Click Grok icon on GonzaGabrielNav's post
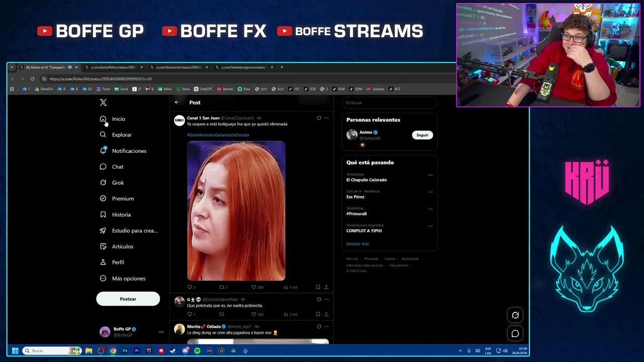This screenshot has width=644, height=362. pos(318,300)
